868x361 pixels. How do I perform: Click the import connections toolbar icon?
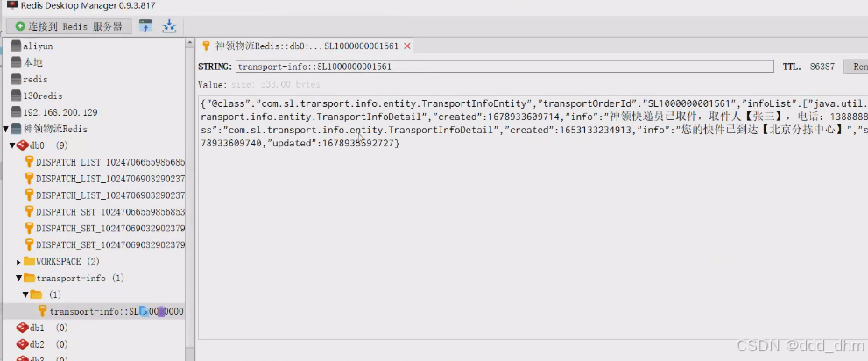click(145, 26)
